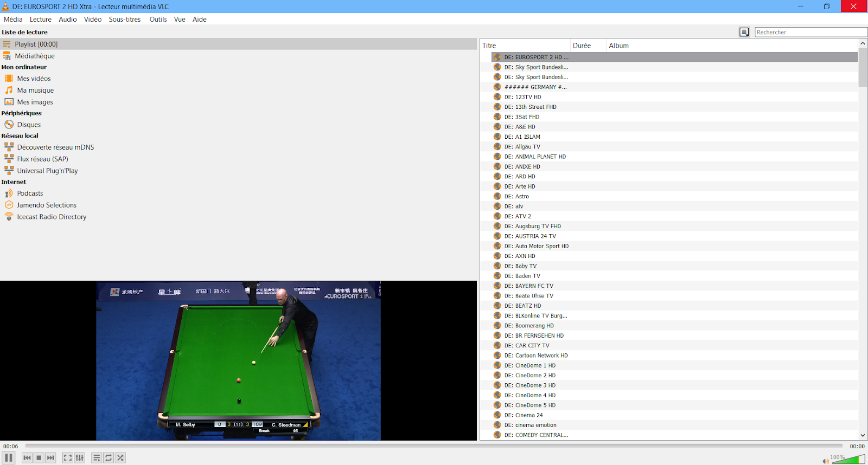Toggle remaining time display at right
Viewport: 868px width, 465px height.
[857, 447]
